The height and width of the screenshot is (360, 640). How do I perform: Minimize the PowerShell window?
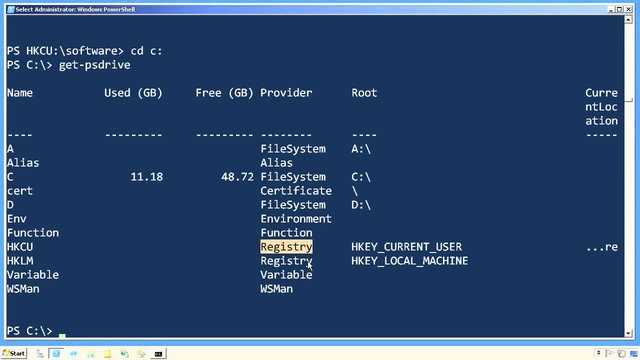pyautogui.click(x=611, y=9)
